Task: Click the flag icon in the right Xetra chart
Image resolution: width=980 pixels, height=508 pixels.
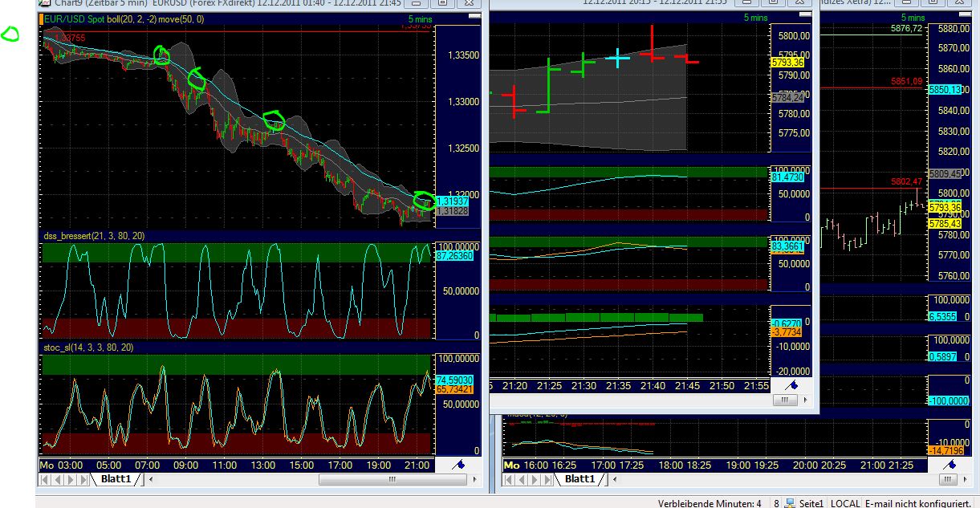Action: pos(950,465)
